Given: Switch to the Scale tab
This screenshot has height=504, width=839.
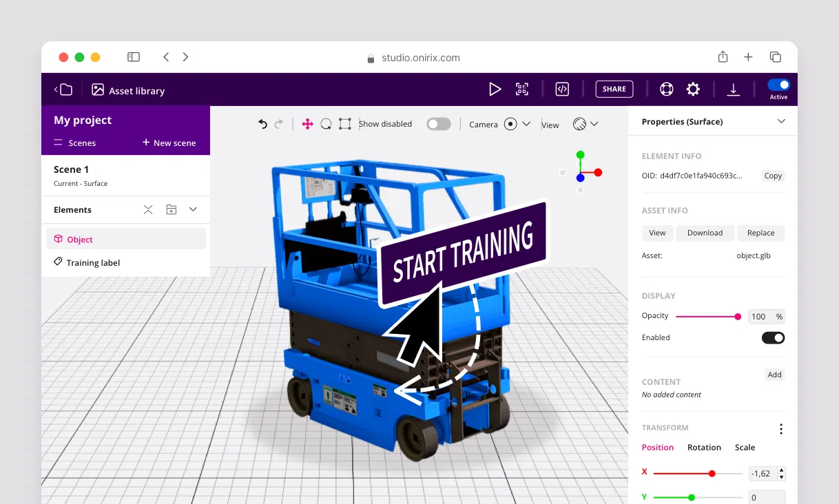Looking at the screenshot, I should 745,448.
